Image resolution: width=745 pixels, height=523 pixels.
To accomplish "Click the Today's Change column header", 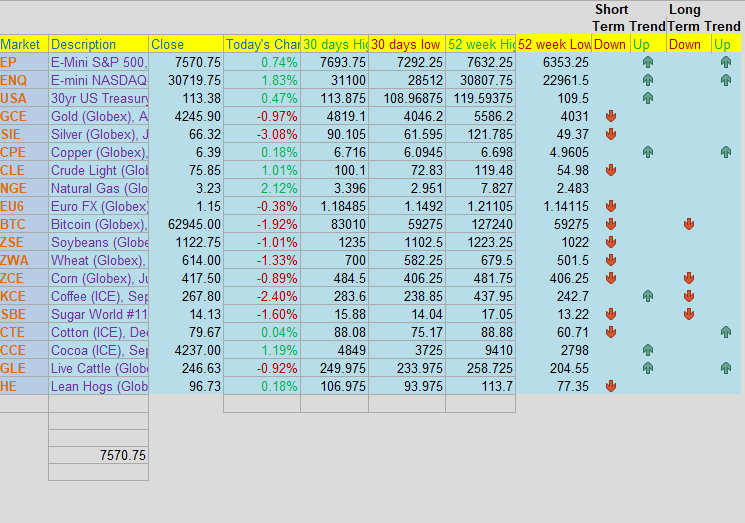I will [x=262, y=44].
